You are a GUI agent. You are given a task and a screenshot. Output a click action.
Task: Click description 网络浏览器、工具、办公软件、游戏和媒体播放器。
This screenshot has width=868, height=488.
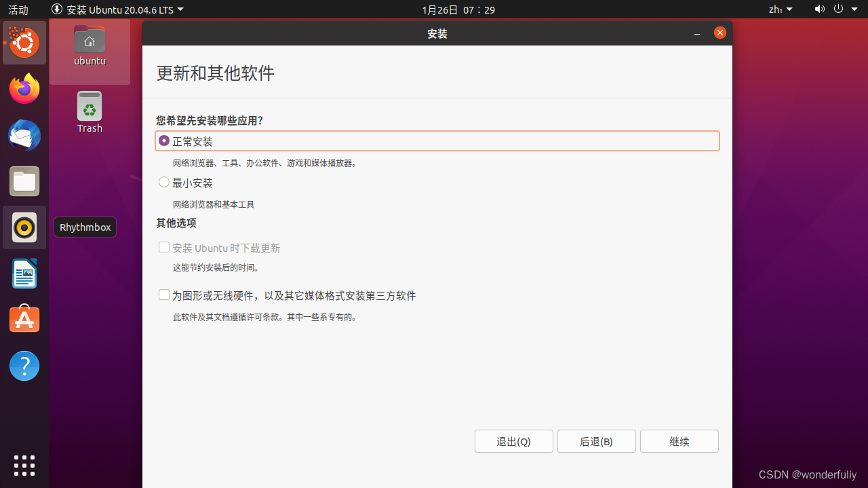pos(264,163)
